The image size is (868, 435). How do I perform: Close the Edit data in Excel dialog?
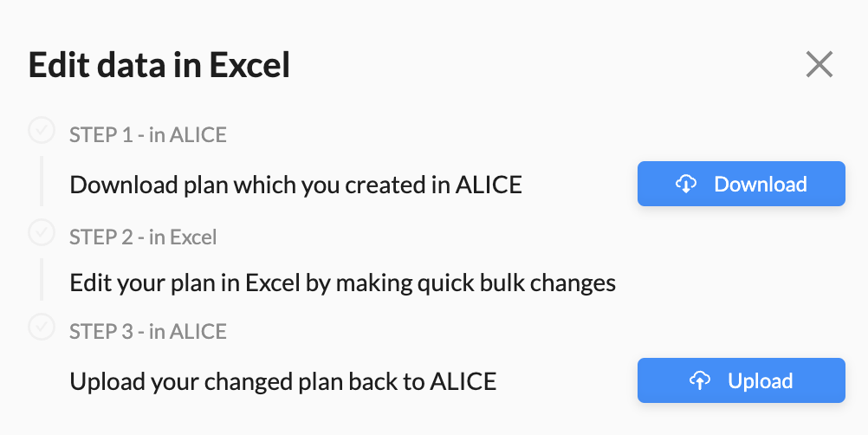[x=819, y=65]
